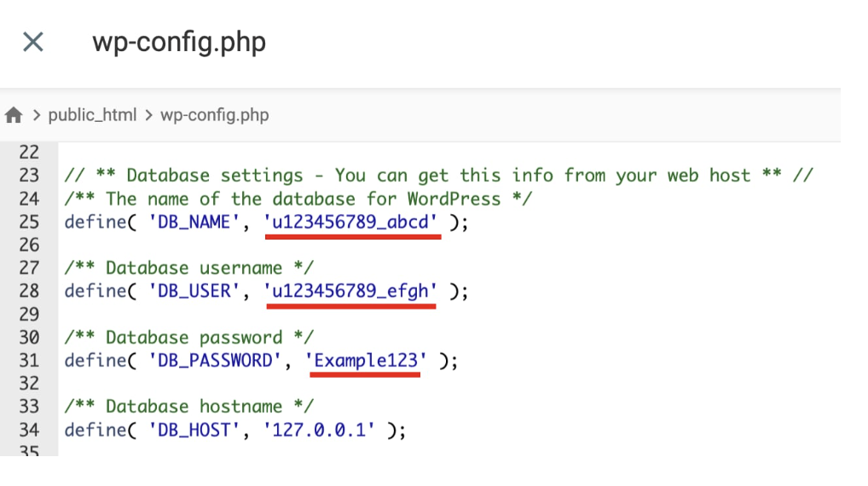Click the Database settings comment line
Viewport: 868px width, 486px height.
coord(438,176)
